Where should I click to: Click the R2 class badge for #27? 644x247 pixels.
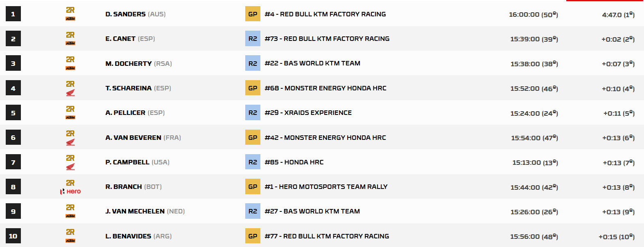coord(253,211)
